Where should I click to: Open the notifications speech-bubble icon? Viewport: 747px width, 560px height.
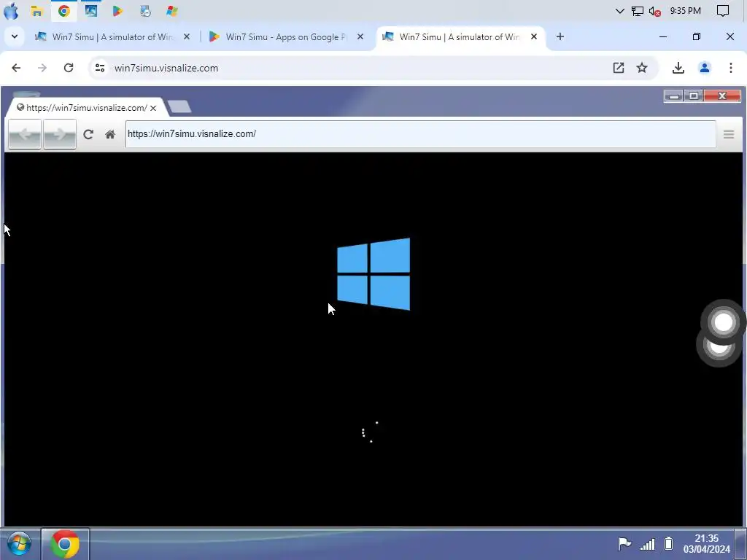pos(723,11)
